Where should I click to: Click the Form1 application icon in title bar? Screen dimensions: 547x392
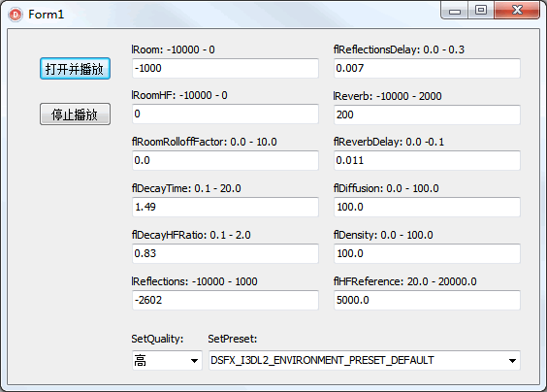coord(16,15)
